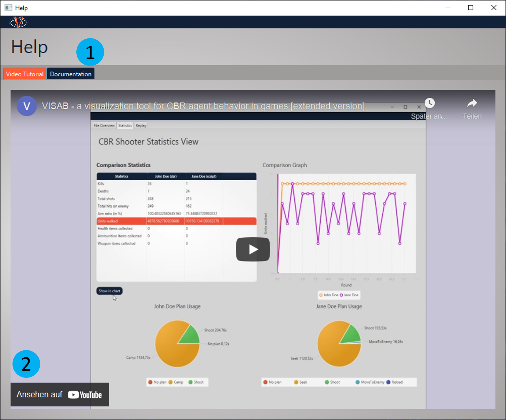Click the VISAB logo in header bar
This screenshot has height=420, width=506.
[x=18, y=22]
